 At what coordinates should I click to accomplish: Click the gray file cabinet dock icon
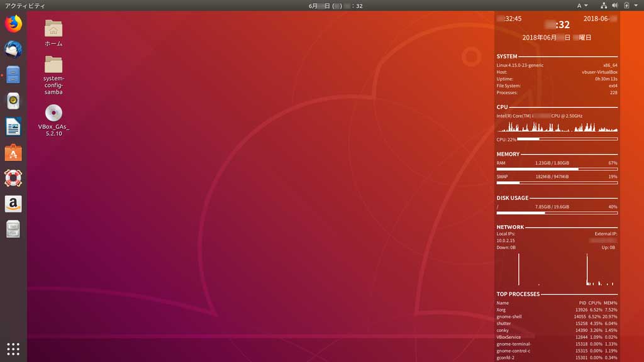coord(13,229)
